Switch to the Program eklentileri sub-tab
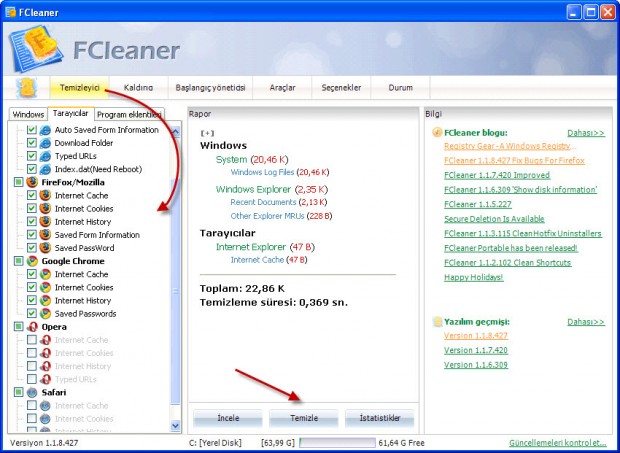620x453 pixels. point(129,115)
